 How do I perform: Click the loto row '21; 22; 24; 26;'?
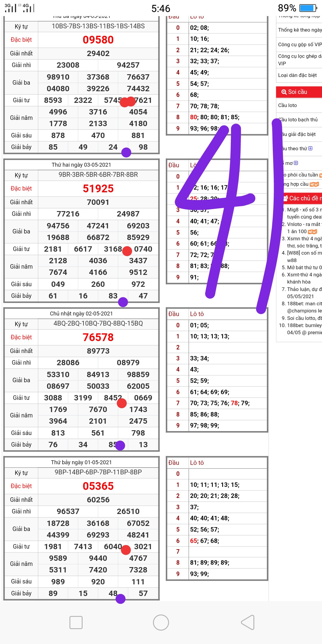(x=210, y=50)
